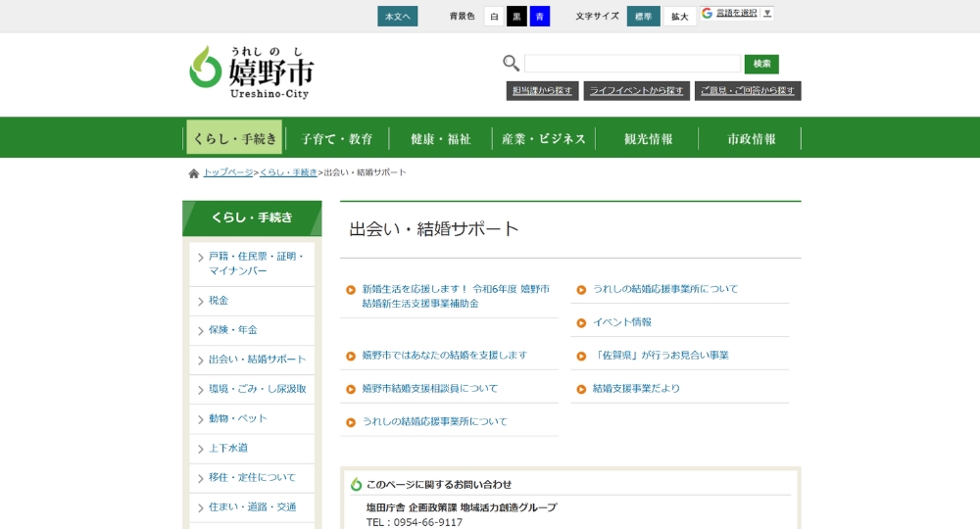Set background color to blue (青)
The image size is (980, 529).
pyautogui.click(x=540, y=17)
